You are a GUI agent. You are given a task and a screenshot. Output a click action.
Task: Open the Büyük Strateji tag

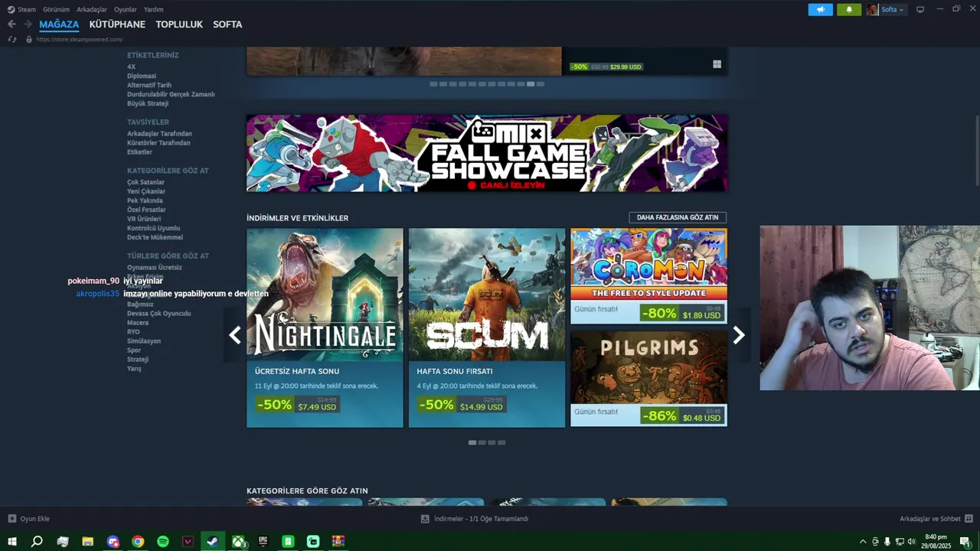point(148,103)
